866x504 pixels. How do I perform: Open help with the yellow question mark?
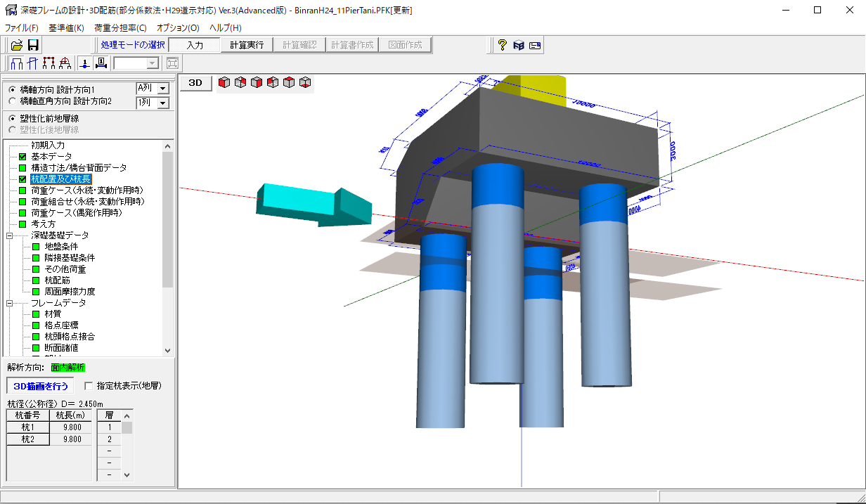click(502, 45)
